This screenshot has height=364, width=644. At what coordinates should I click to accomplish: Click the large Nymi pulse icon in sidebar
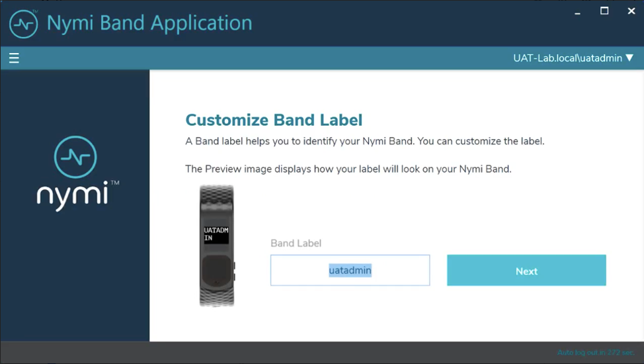(x=75, y=157)
